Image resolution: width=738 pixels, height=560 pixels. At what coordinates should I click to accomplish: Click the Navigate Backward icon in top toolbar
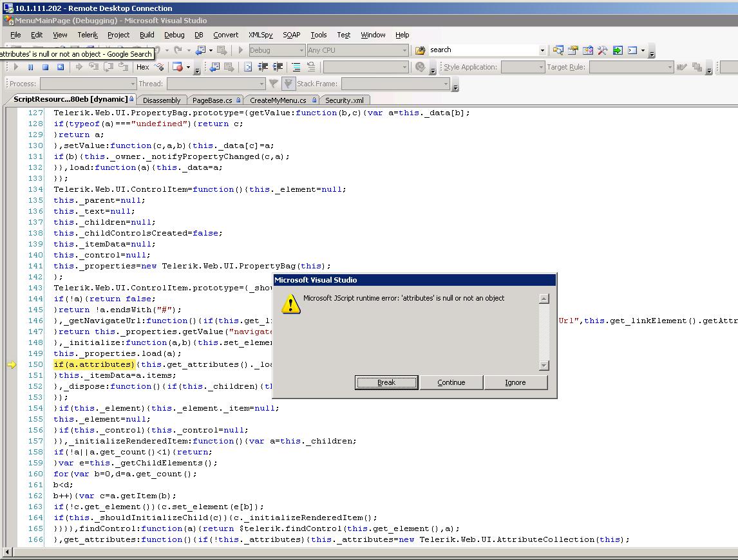pyautogui.click(x=201, y=50)
